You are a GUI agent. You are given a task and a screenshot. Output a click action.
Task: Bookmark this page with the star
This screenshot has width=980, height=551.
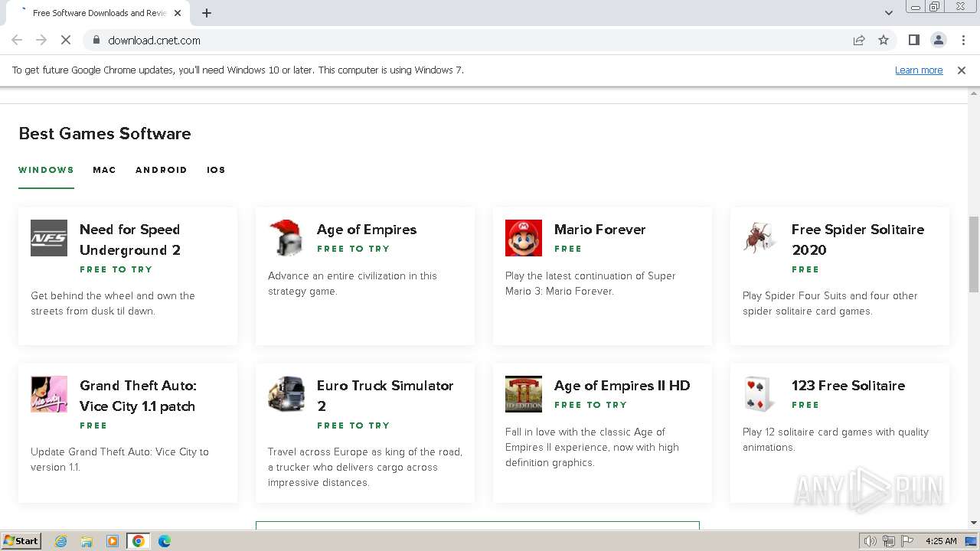pos(884,40)
